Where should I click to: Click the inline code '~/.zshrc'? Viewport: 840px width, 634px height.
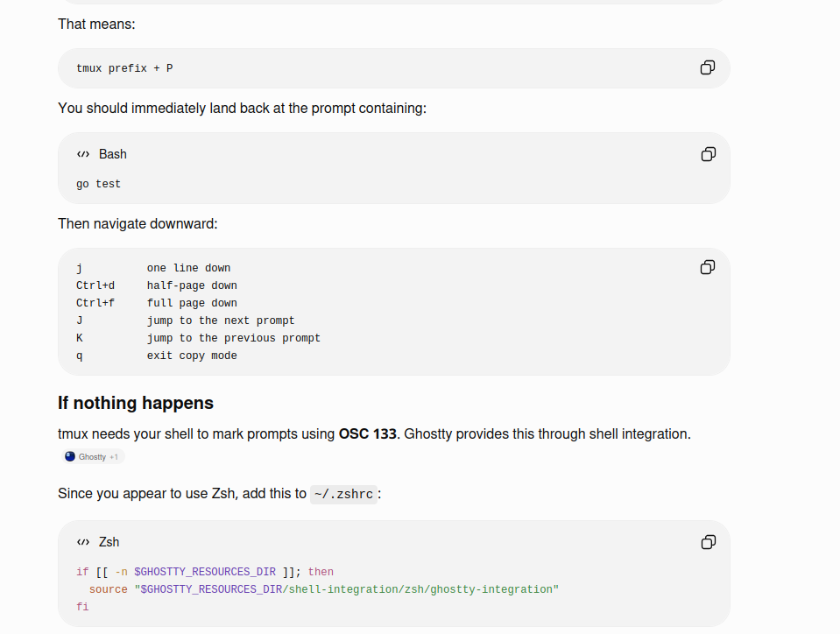(344, 494)
